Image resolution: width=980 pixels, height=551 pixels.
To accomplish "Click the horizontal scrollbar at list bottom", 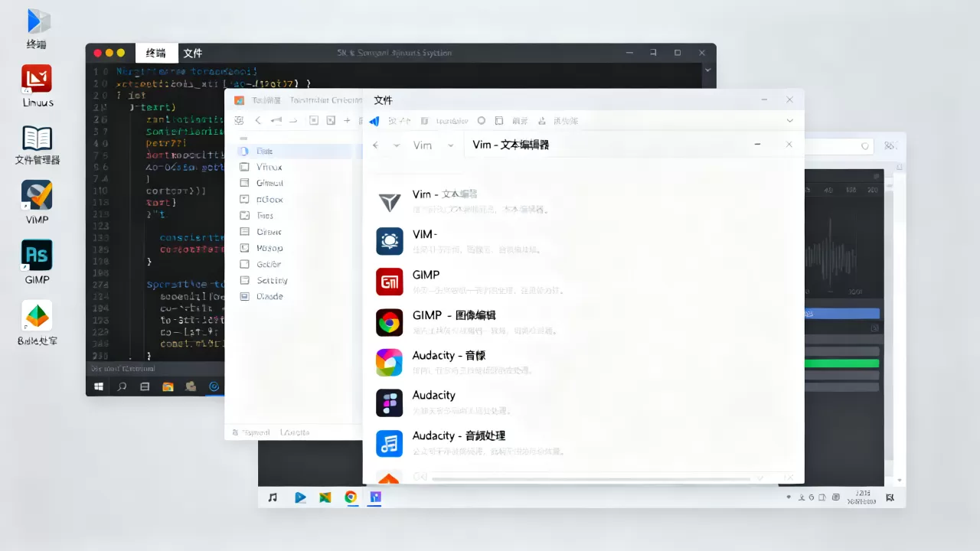I will (x=590, y=479).
